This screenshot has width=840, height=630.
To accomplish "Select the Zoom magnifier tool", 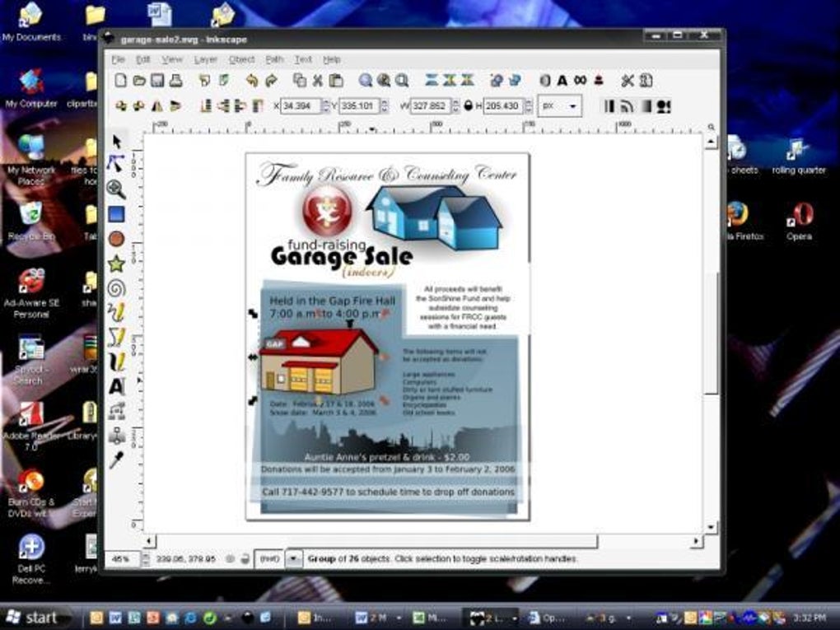I will point(116,189).
